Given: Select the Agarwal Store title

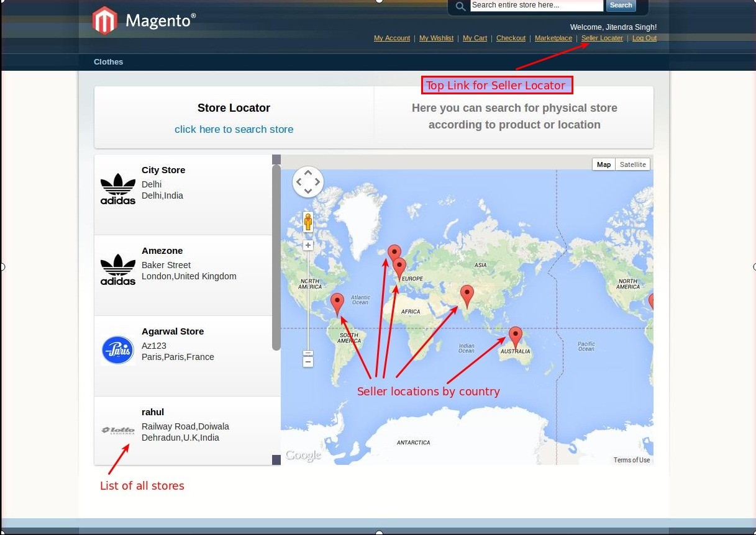Looking at the screenshot, I should [173, 331].
